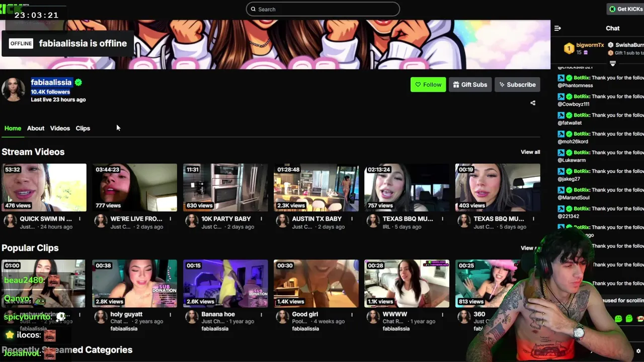The width and height of the screenshot is (644, 362).
Task: Play the WE'RE LIVE FRO... video thumbnail
Action: 134,188
